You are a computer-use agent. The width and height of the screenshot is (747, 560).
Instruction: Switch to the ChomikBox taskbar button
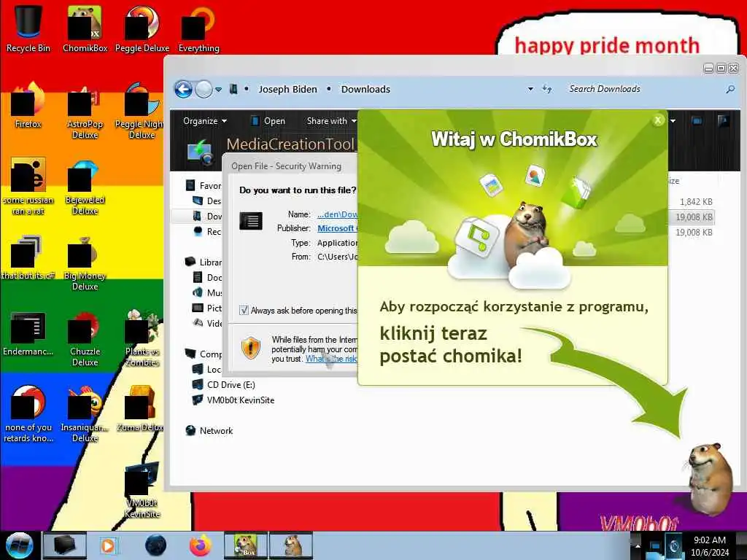pos(245,545)
